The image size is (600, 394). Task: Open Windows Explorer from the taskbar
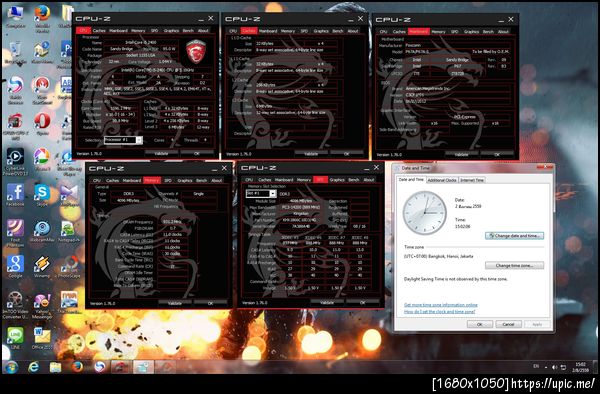pos(55,367)
